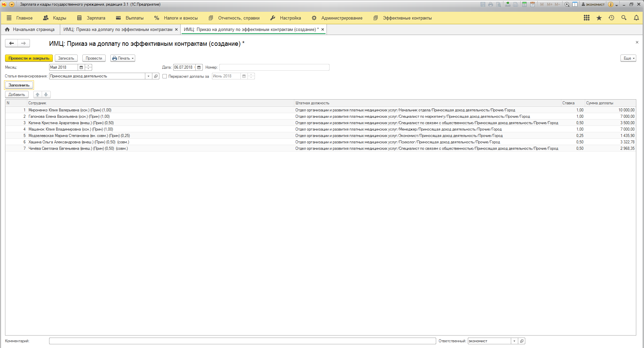Open calendar picker for Месяц field
The width and height of the screenshot is (644, 348).
coord(81,67)
